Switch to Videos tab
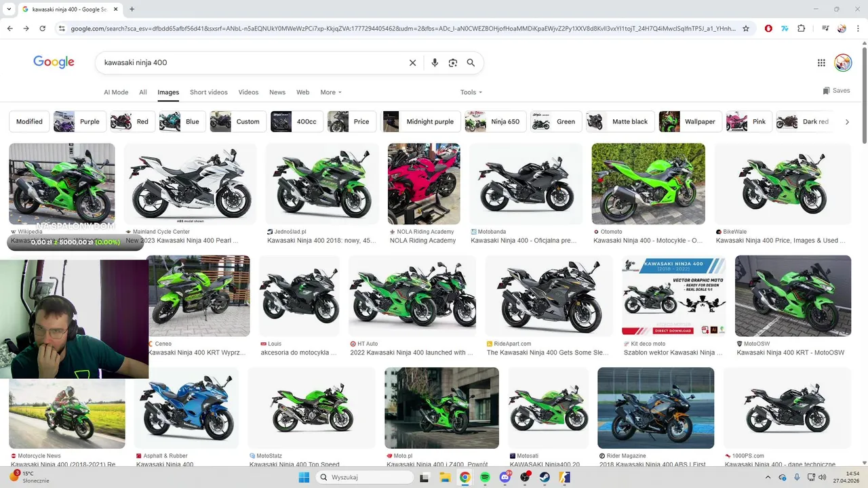This screenshot has height=488, width=868. point(248,92)
